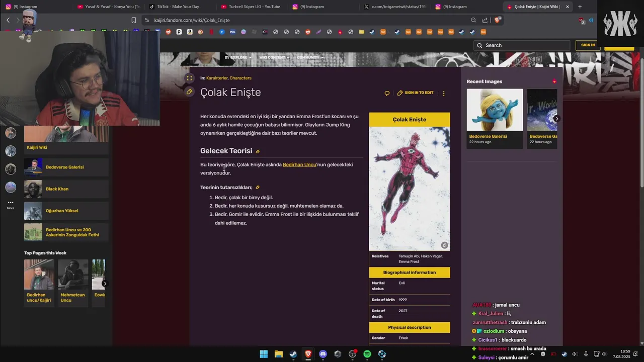The height and width of the screenshot is (362, 644).
Task: Open Windows Start menu
Action: coord(264,354)
